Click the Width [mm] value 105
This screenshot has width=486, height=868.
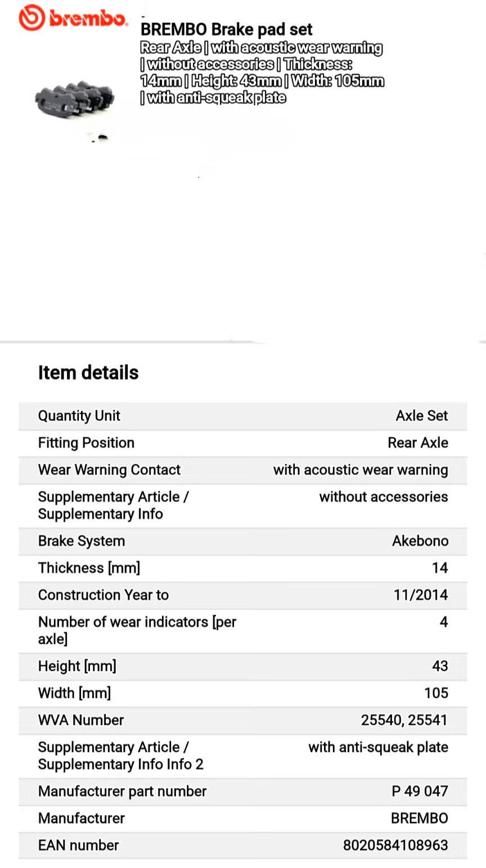pos(436,693)
